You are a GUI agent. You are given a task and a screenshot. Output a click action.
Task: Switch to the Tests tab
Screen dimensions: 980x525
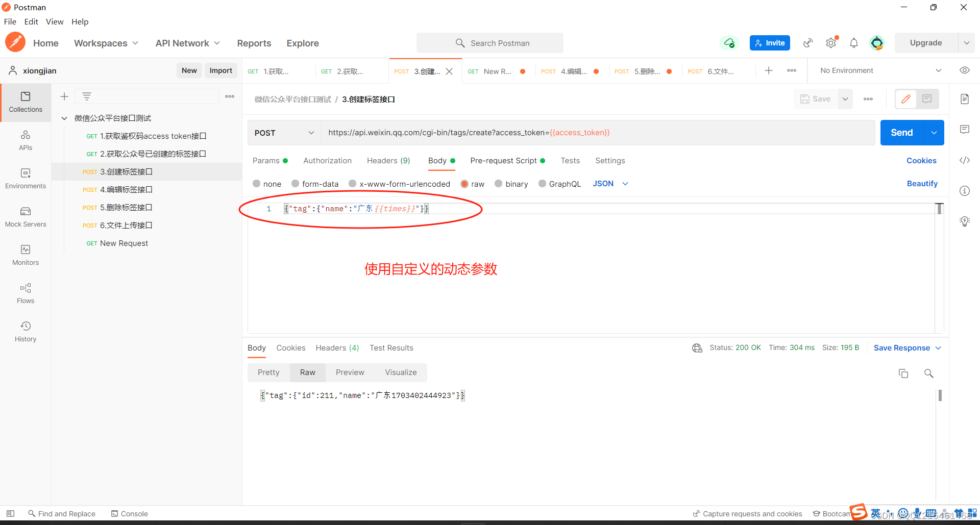570,161
